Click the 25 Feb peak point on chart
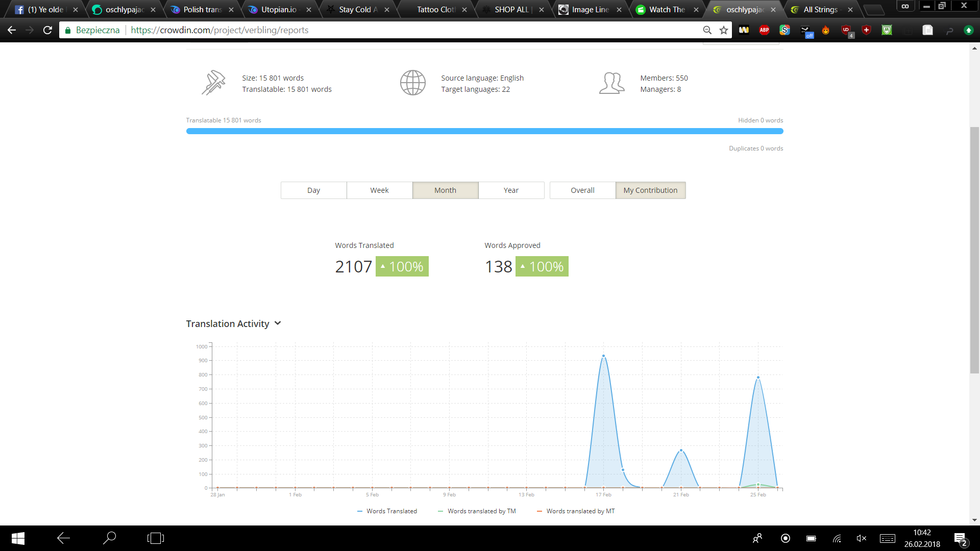 (758, 378)
